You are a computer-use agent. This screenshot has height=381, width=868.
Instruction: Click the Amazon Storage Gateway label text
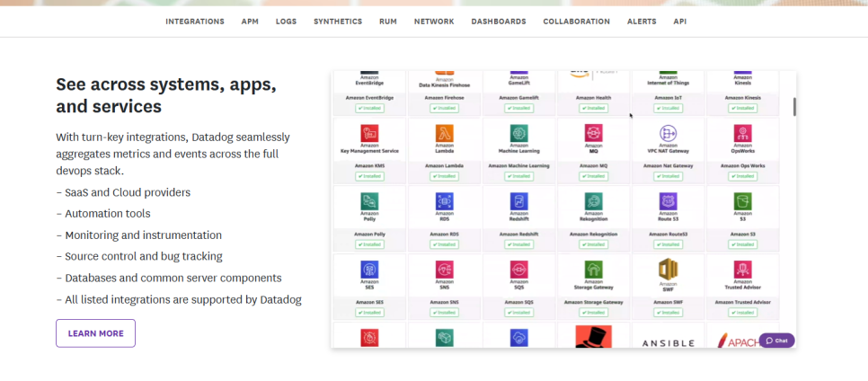(x=593, y=302)
